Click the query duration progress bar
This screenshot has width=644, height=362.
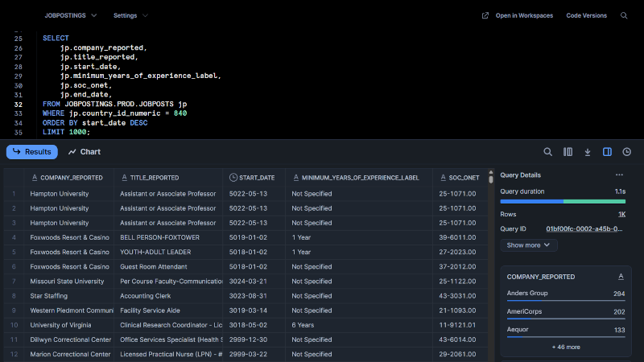pyautogui.click(x=563, y=202)
